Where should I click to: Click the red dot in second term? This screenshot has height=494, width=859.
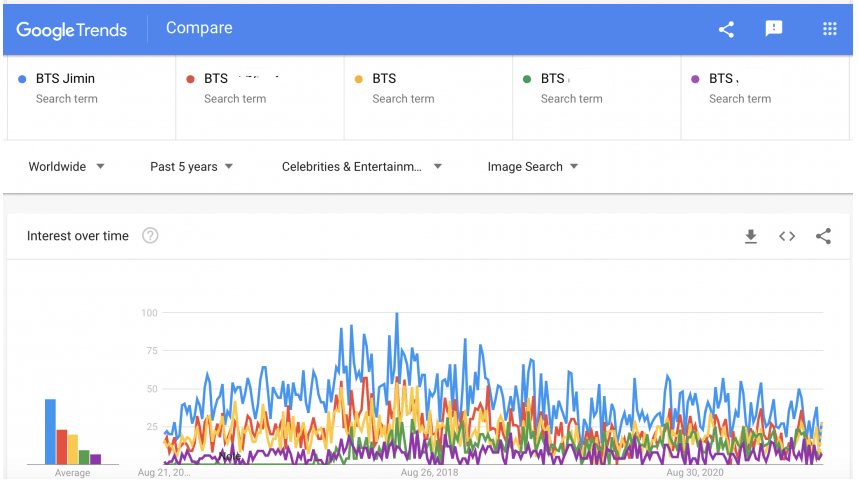pos(191,79)
